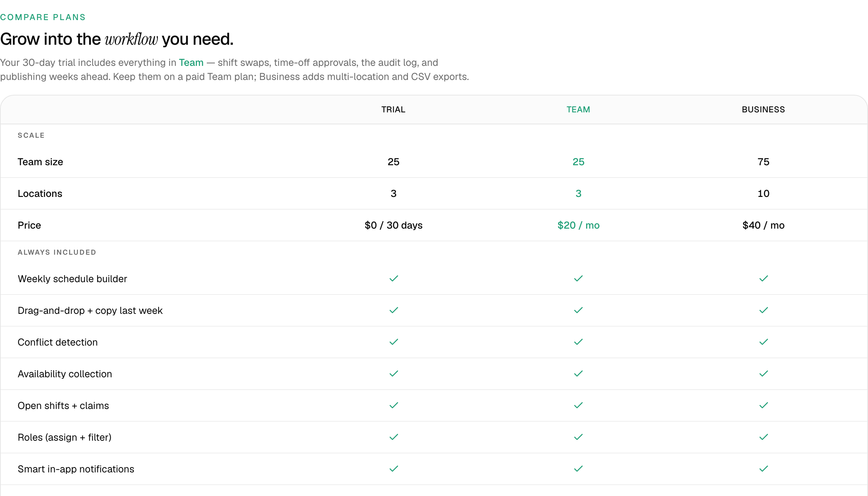
Task: Click the Trial checkmark for Roles (assign + filter)
Action: pos(393,437)
